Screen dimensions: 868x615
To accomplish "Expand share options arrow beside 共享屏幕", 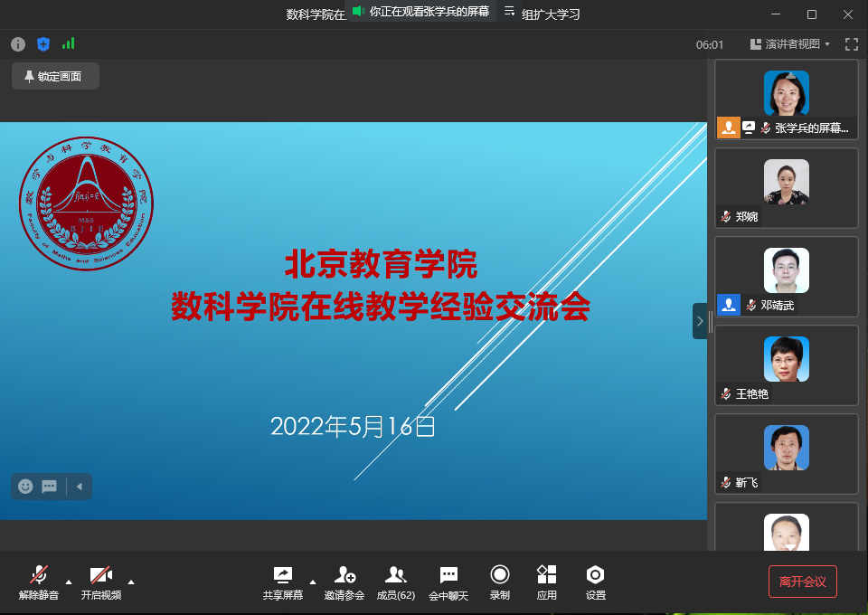I will pyautogui.click(x=313, y=582).
